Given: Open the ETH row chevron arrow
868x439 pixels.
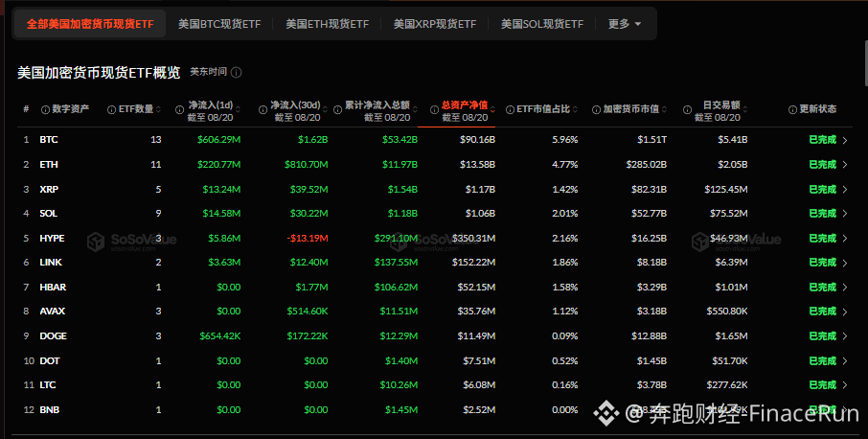Looking at the screenshot, I should tap(845, 165).
